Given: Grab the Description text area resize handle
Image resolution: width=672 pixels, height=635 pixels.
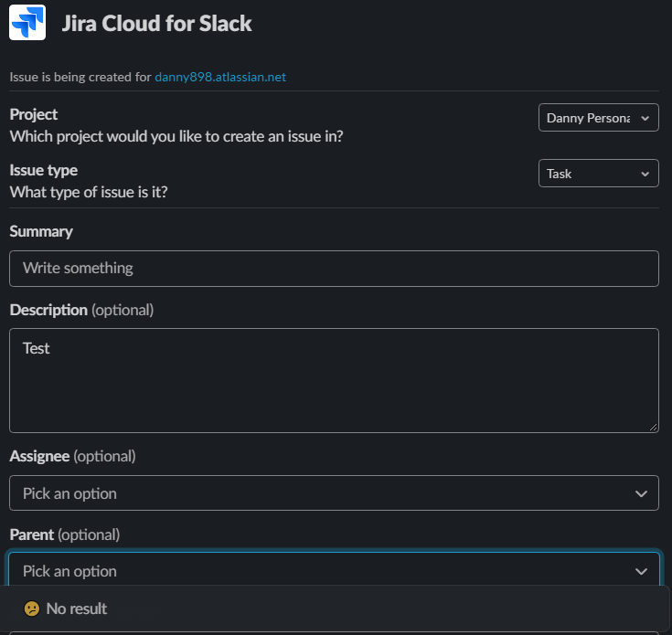Looking at the screenshot, I should (x=653, y=428).
